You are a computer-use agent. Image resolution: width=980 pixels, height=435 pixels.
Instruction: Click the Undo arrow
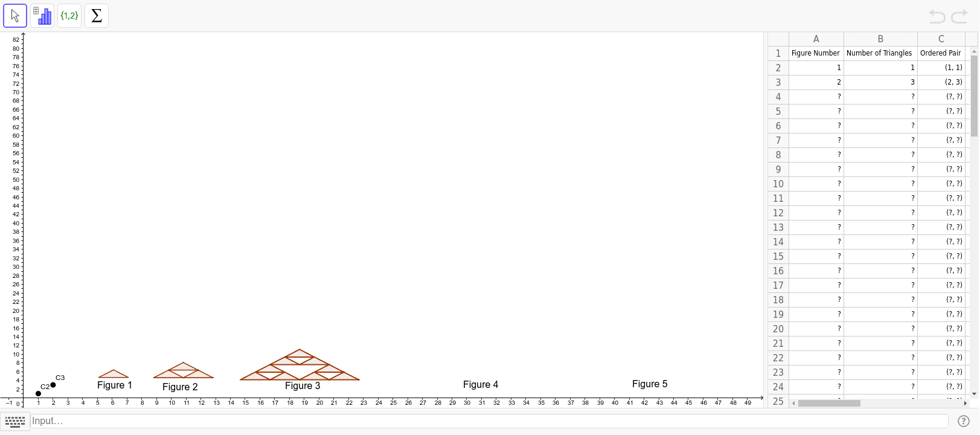937,16
